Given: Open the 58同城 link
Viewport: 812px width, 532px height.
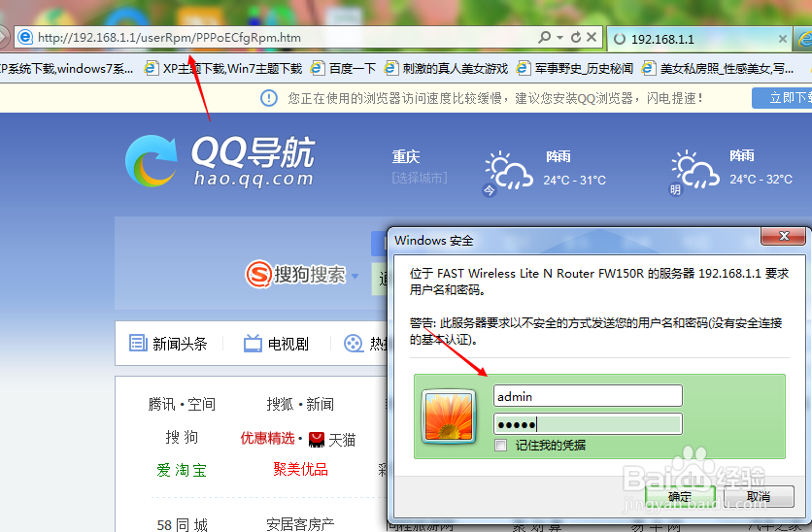Looking at the screenshot, I should pyautogui.click(x=182, y=525).
